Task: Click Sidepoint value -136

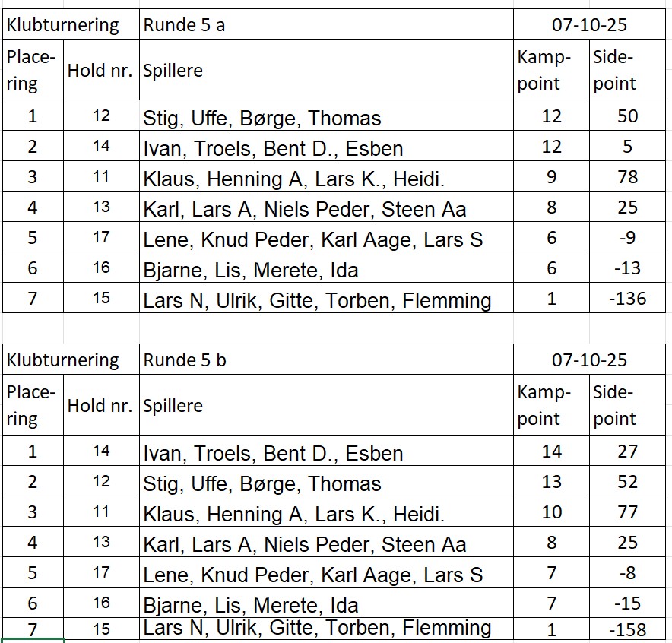Action: [x=627, y=298]
